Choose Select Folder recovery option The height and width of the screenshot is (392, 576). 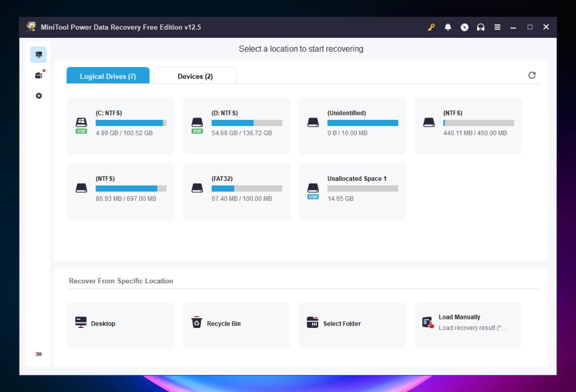[352, 325]
